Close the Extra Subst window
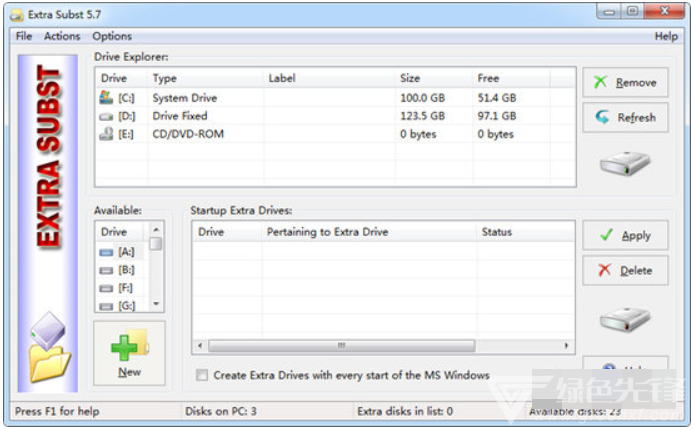The image size is (695, 429). click(664, 12)
